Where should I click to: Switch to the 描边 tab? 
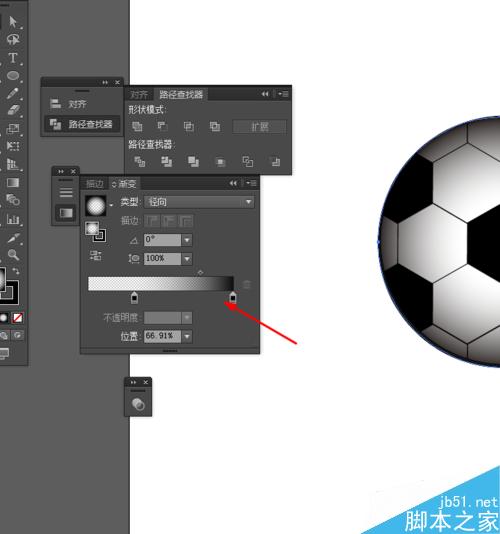(94, 184)
